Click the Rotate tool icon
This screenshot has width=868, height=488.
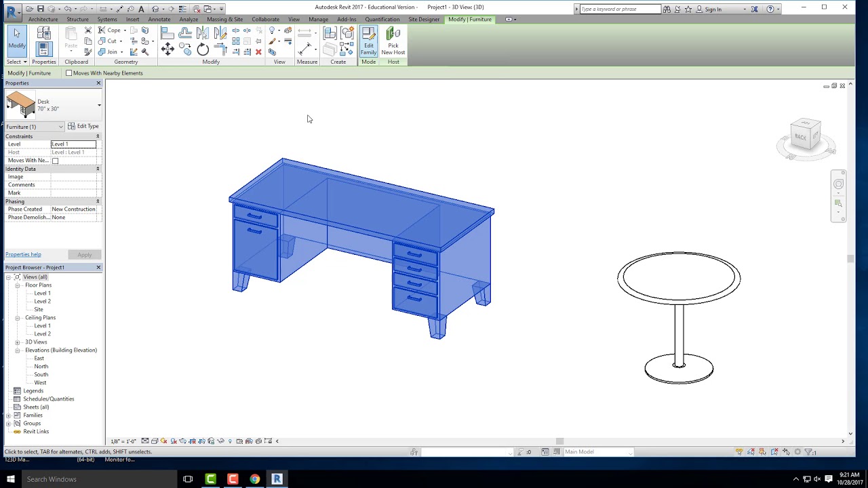[203, 49]
